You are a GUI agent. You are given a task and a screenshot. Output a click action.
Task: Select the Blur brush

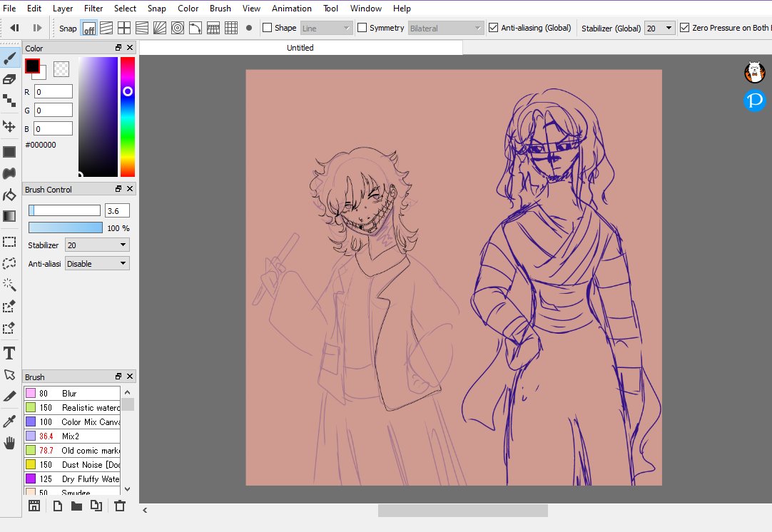(72, 393)
